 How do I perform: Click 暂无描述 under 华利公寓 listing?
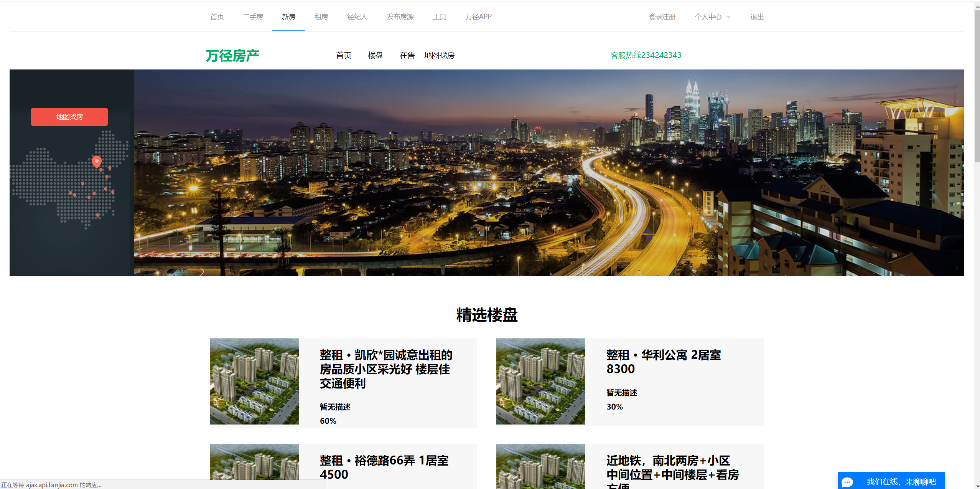[622, 393]
